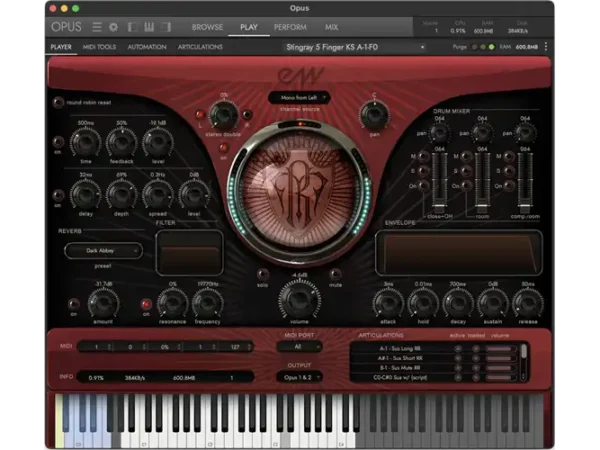The width and height of the screenshot is (600, 450).
Task: Switch to the MIX tab
Action: click(331, 27)
